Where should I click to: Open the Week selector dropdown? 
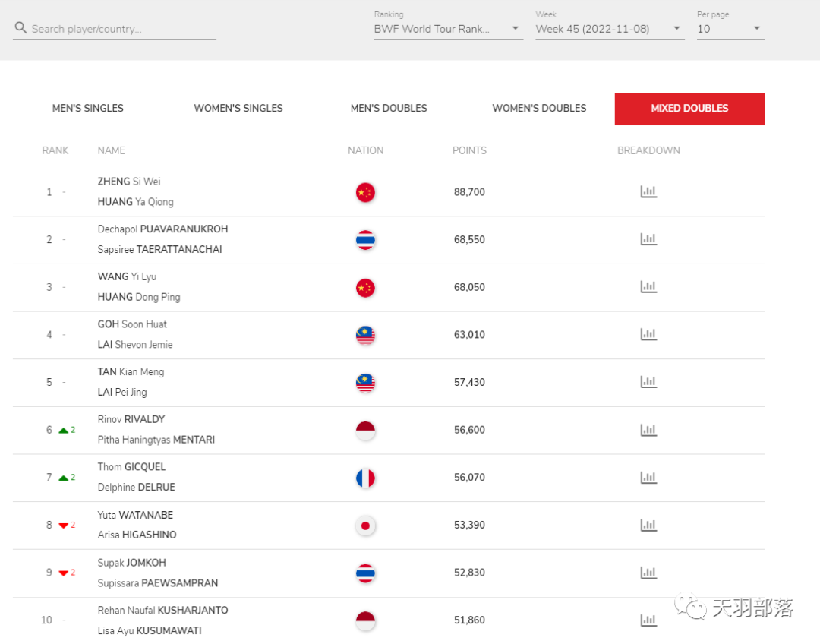coord(610,29)
